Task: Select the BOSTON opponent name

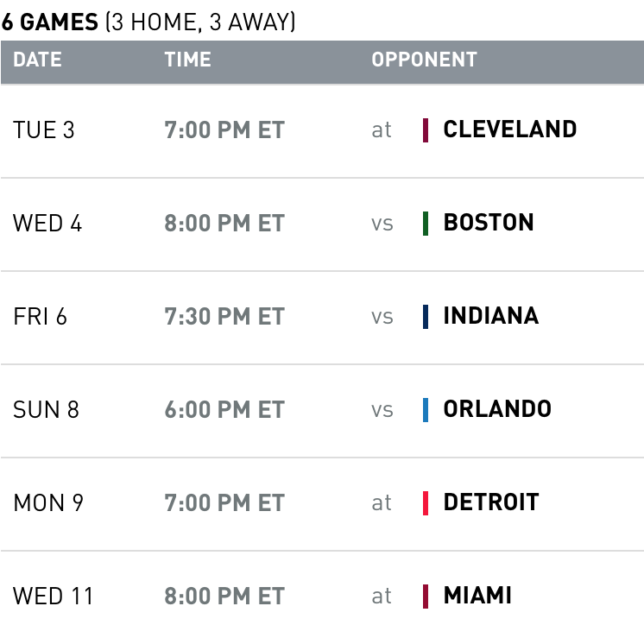Action: click(489, 223)
